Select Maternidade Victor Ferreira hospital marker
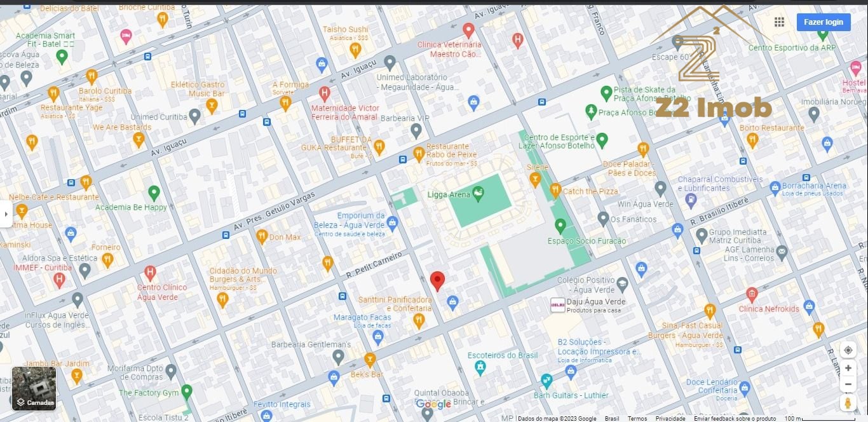Screen dimensions: 868x422 324,95
